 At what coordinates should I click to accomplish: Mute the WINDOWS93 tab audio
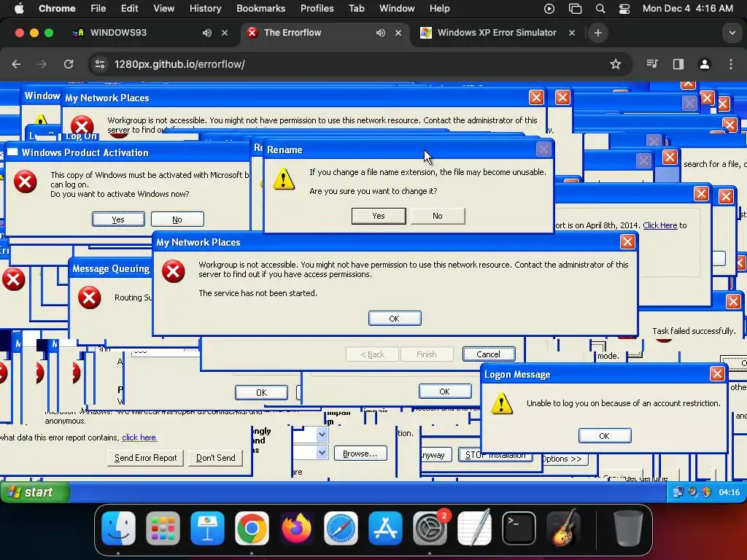pyautogui.click(x=206, y=33)
